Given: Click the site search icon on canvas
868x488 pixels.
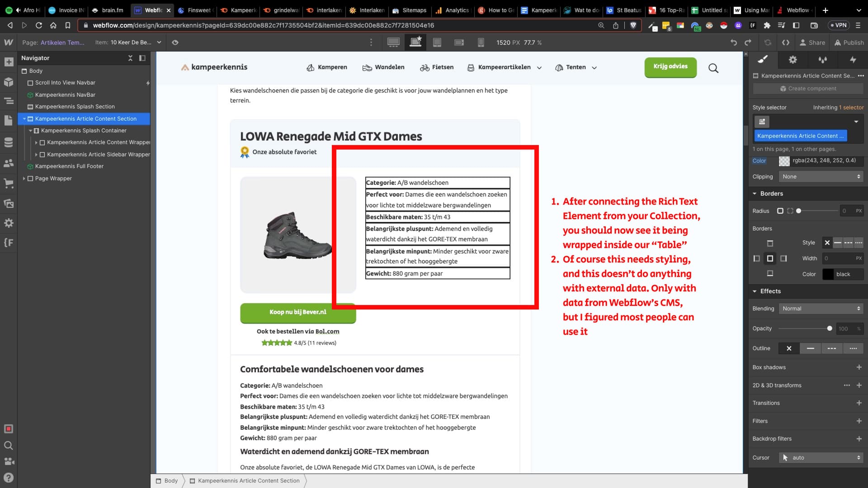Looking at the screenshot, I should point(713,68).
